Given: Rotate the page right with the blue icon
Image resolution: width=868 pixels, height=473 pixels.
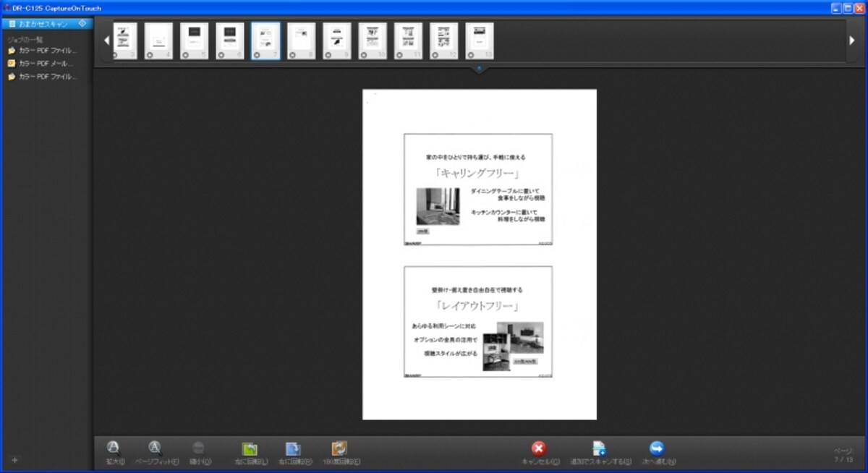Looking at the screenshot, I should point(293,448).
